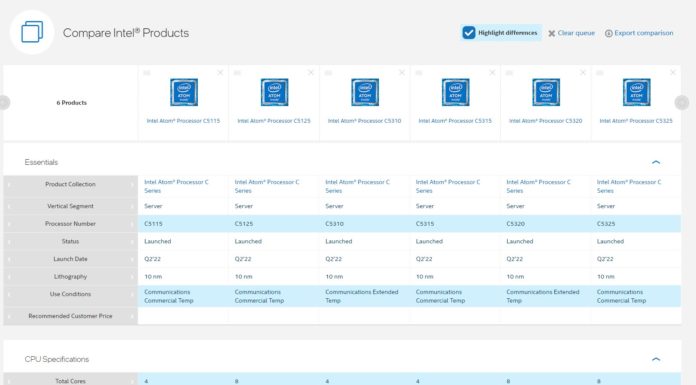This screenshot has height=385, width=696.
Task: Click Communications Extended Temp cell under C5310
Action: (364, 296)
